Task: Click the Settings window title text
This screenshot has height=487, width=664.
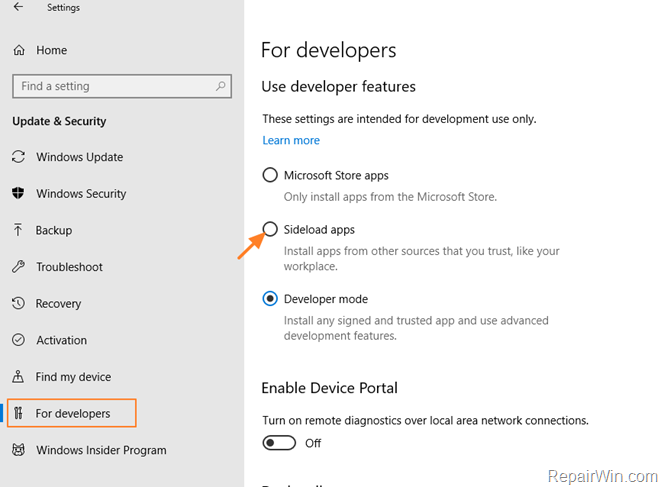Action: 63,8
